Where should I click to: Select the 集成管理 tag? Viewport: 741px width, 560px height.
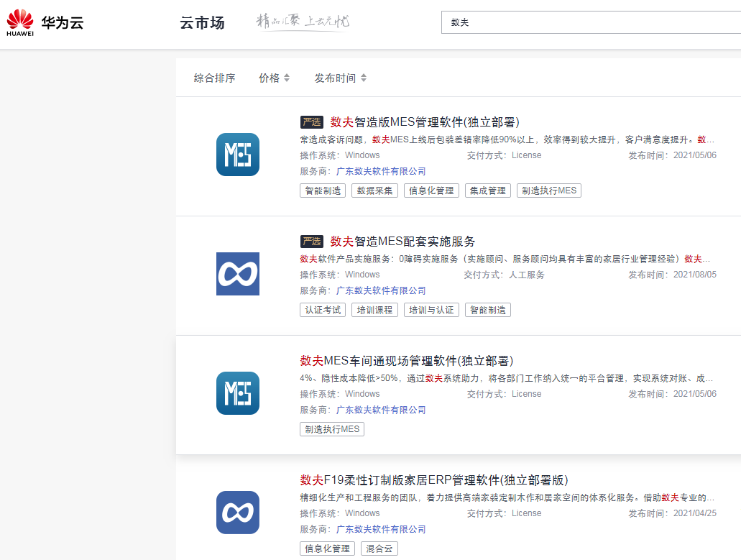coord(488,191)
